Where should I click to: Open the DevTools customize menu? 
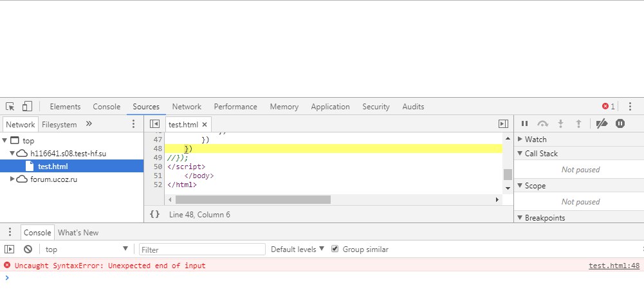click(630, 107)
